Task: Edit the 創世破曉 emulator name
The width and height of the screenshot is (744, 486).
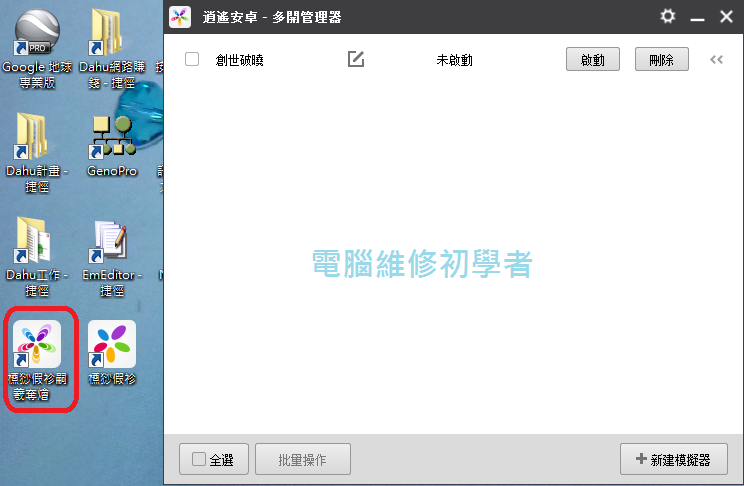Action: [x=355, y=59]
